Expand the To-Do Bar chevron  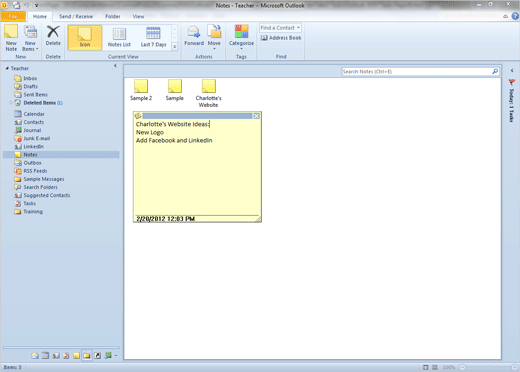tap(512, 70)
